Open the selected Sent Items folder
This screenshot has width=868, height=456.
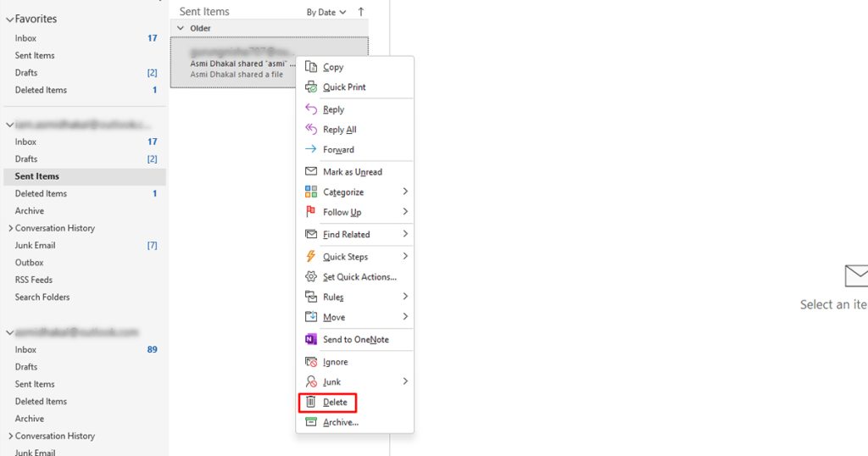pyautogui.click(x=85, y=176)
